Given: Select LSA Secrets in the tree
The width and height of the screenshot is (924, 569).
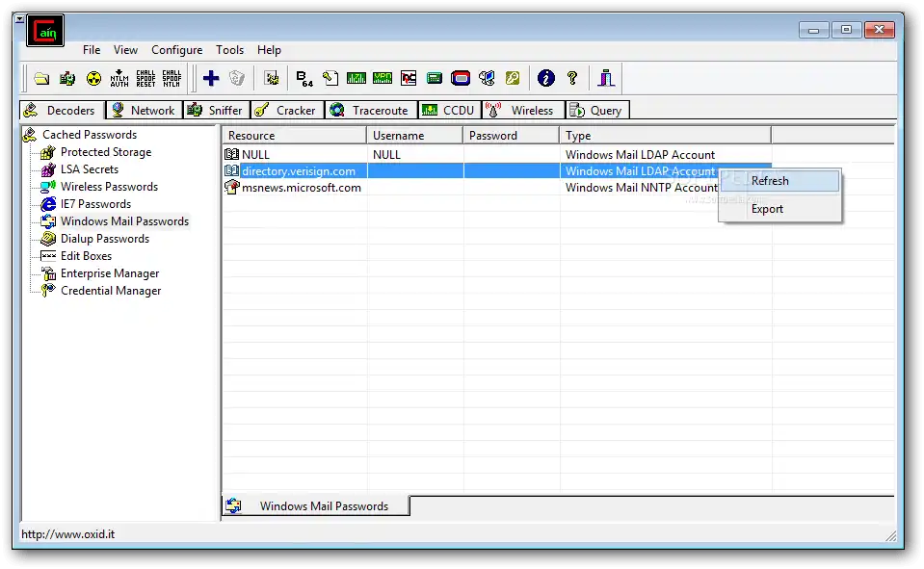Looking at the screenshot, I should (x=90, y=169).
